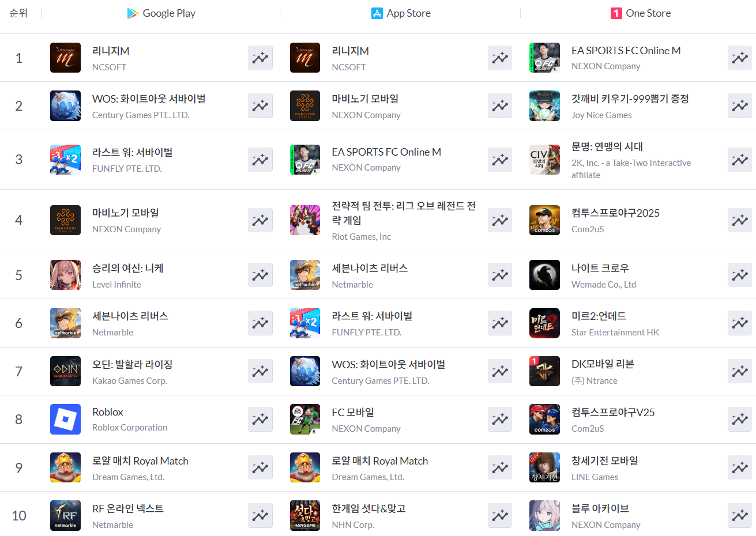Click the FC 모바일 app thumbnail

(305, 419)
